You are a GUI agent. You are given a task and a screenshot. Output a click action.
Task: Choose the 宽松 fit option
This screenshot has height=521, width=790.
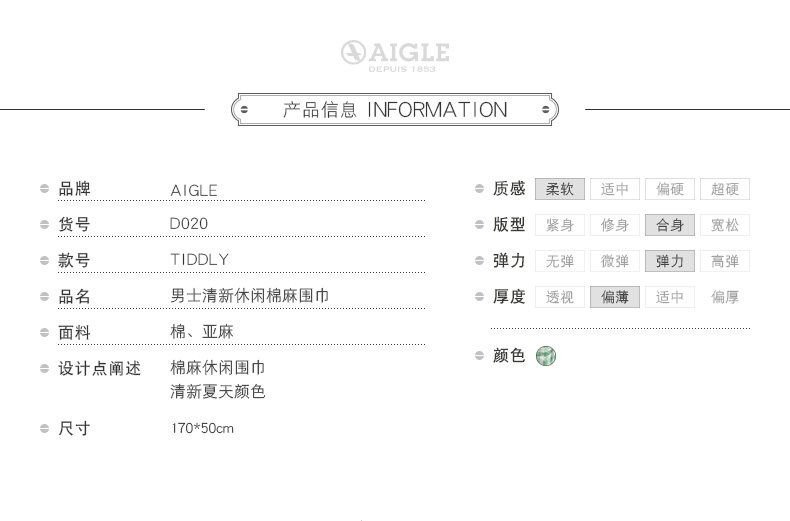pos(725,225)
